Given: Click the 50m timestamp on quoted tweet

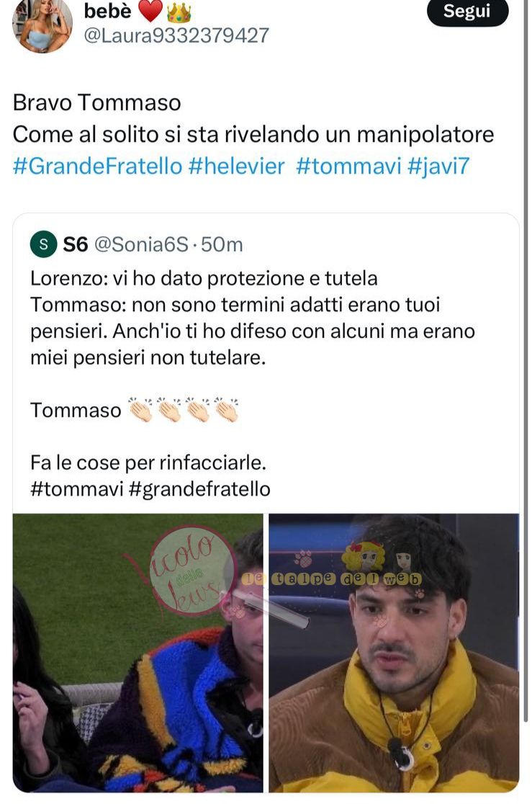Looking at the screenshot, I should tap(222, 244).
